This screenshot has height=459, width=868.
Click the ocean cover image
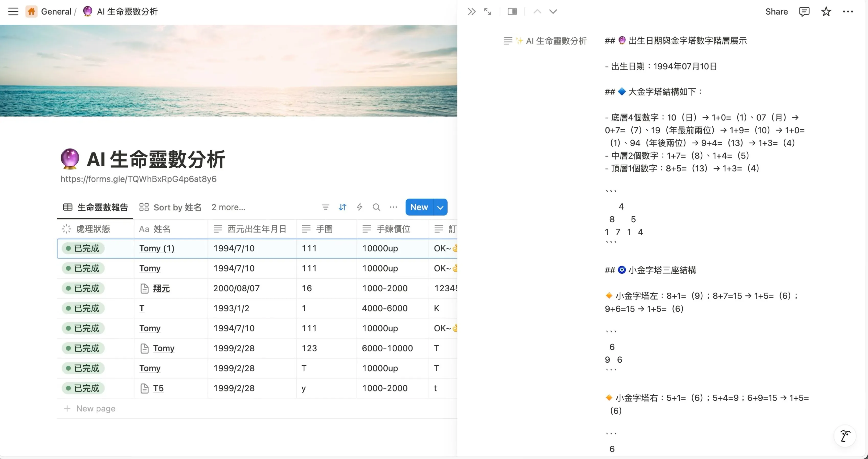click(x=229, y=71)
